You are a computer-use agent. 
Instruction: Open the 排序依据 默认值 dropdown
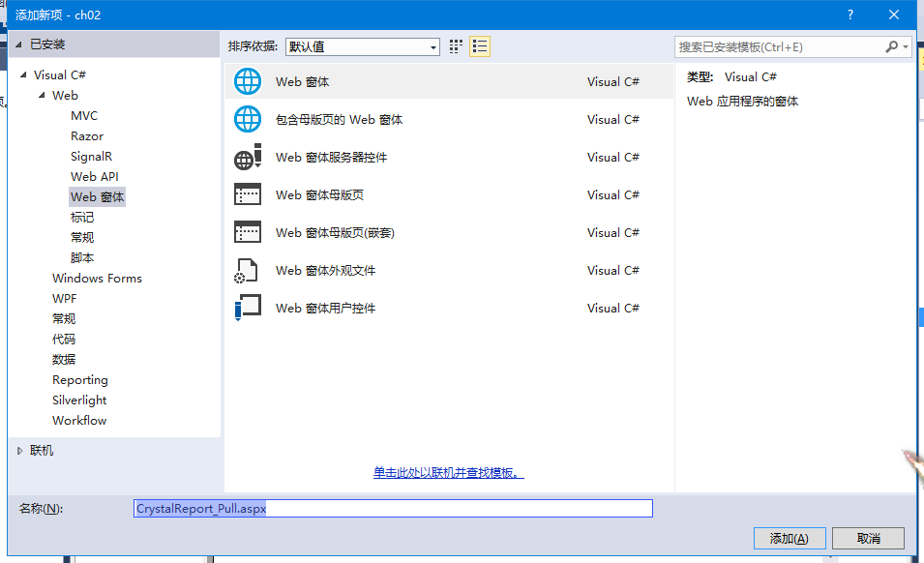[x=363, y=46]
